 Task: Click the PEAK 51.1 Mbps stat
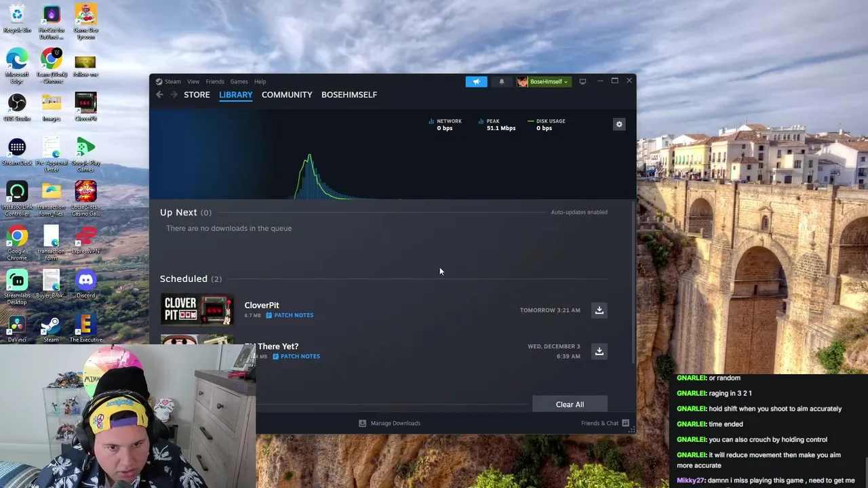[497, 125]
